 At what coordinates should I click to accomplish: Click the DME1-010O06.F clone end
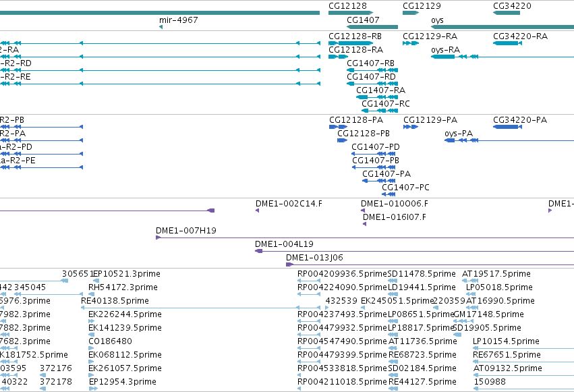(363, 211)
